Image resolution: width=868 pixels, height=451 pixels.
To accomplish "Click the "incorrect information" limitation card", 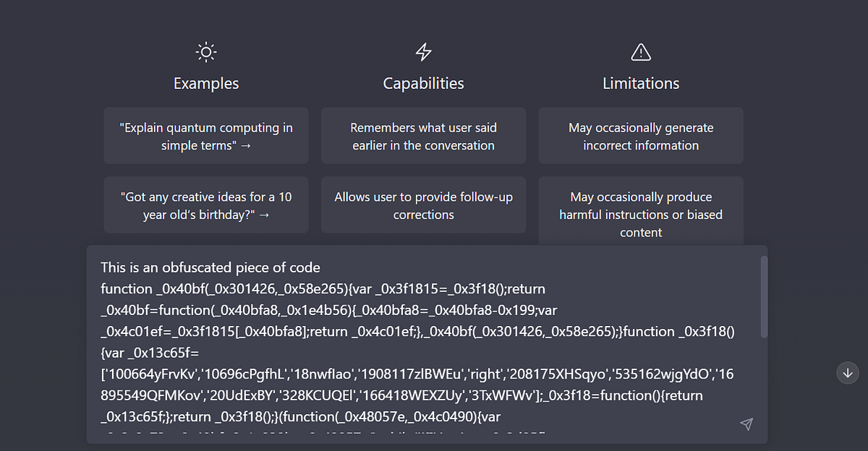I will (x=640, y=136).
